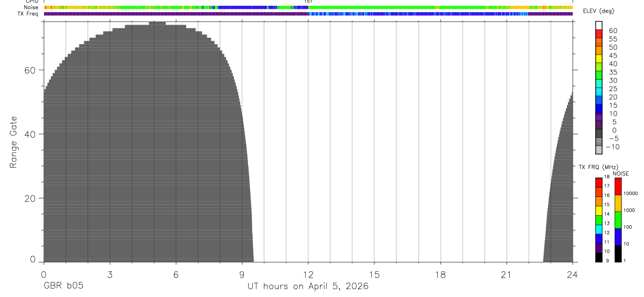Select the '151' CPID value above the plot
Viewport: 644px width, 297px height.
point(308,2)
